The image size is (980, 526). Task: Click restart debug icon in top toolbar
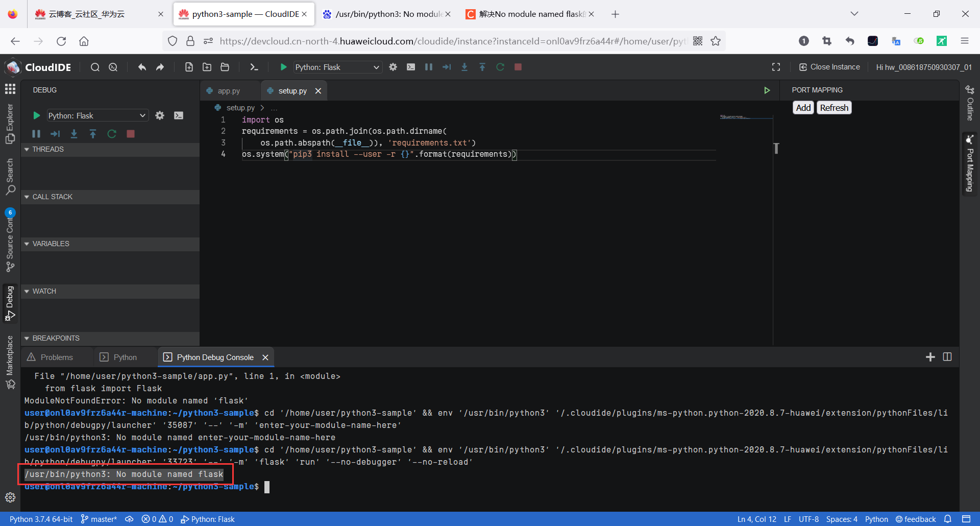pyautogui.click(x=500, y=67)
